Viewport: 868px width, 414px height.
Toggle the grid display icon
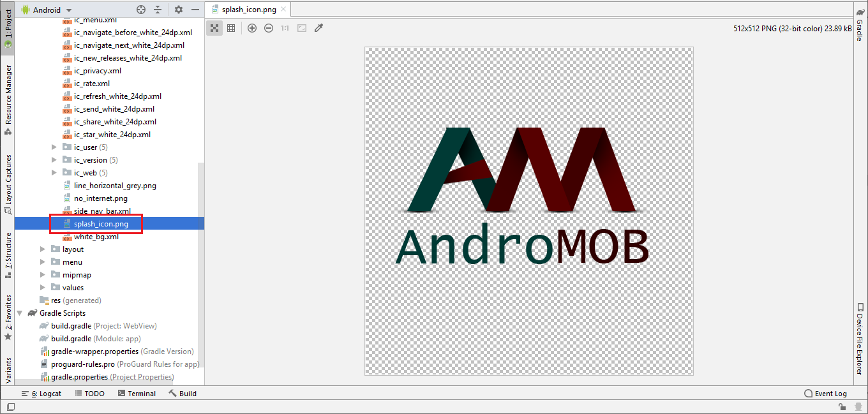tap(231, 28)
